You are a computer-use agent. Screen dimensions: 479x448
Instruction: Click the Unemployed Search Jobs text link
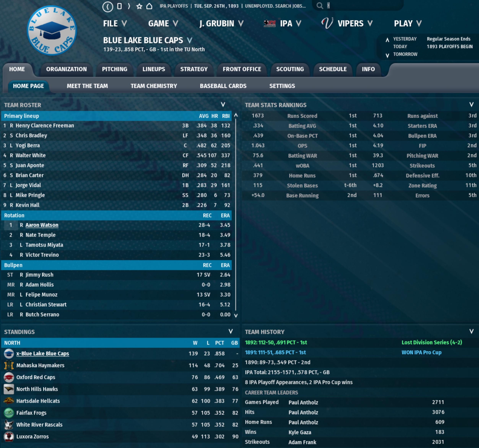pos(275,6)
